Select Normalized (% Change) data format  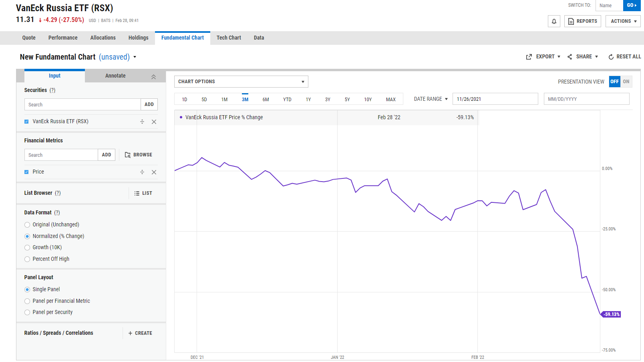click(x=27, y=236)
